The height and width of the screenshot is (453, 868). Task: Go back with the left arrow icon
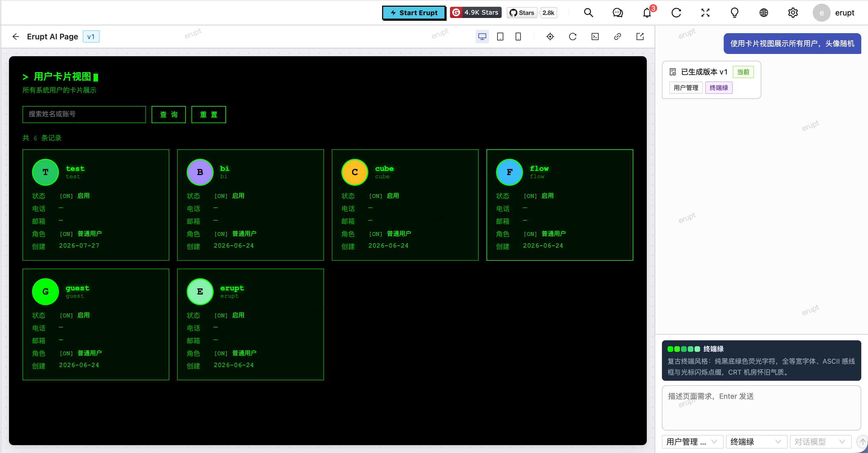point(15,37)
